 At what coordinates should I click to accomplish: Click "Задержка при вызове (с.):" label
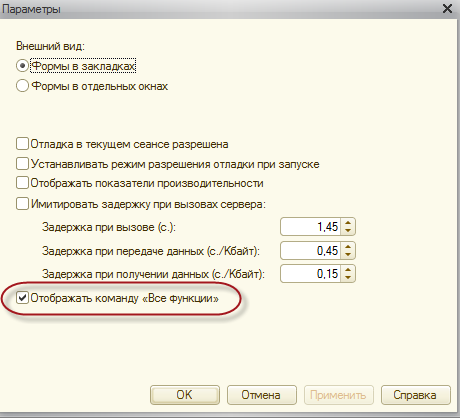coord(109,227)
